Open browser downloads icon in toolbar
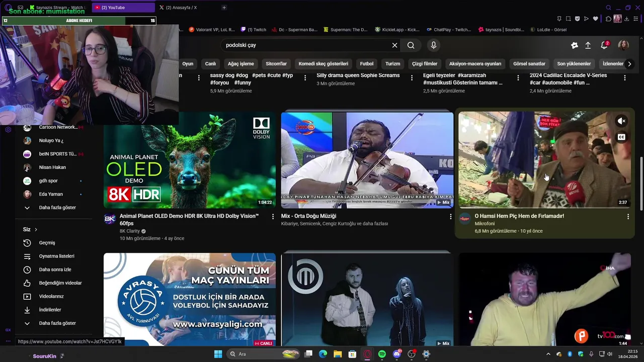Image resolution: width=644 pixels, height=362 pixels. [626, 19]
